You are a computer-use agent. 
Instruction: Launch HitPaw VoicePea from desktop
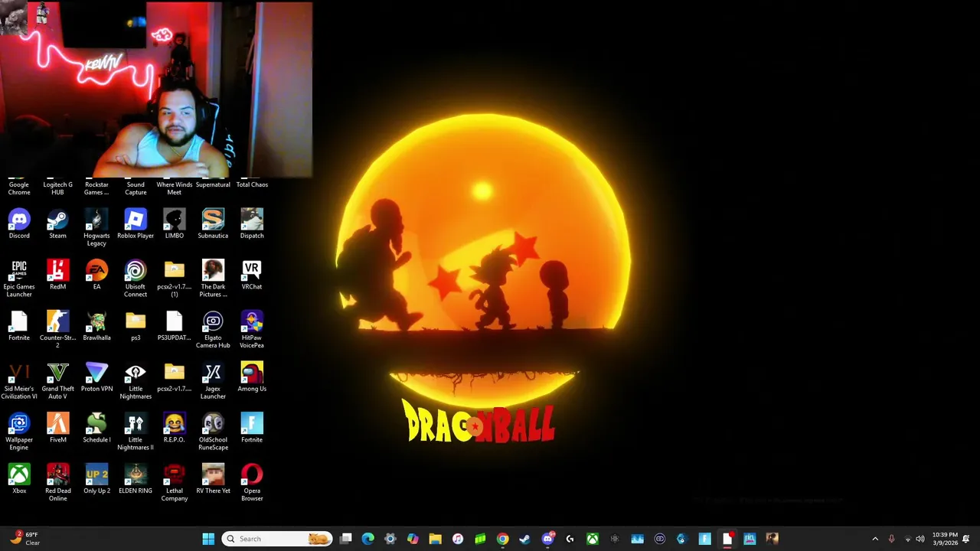click(252, 330)
